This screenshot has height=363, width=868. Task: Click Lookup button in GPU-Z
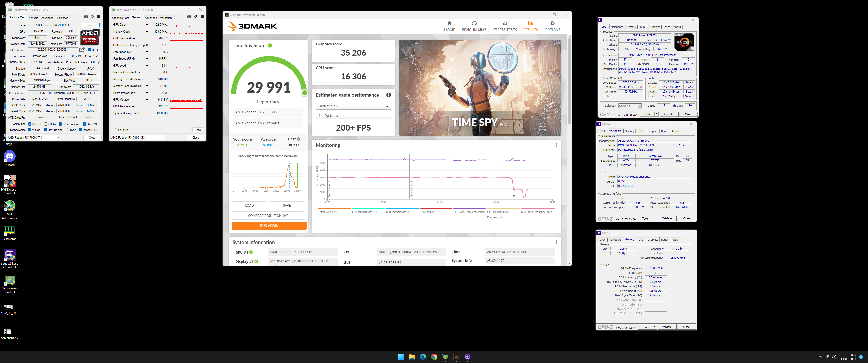click(90, 25)
